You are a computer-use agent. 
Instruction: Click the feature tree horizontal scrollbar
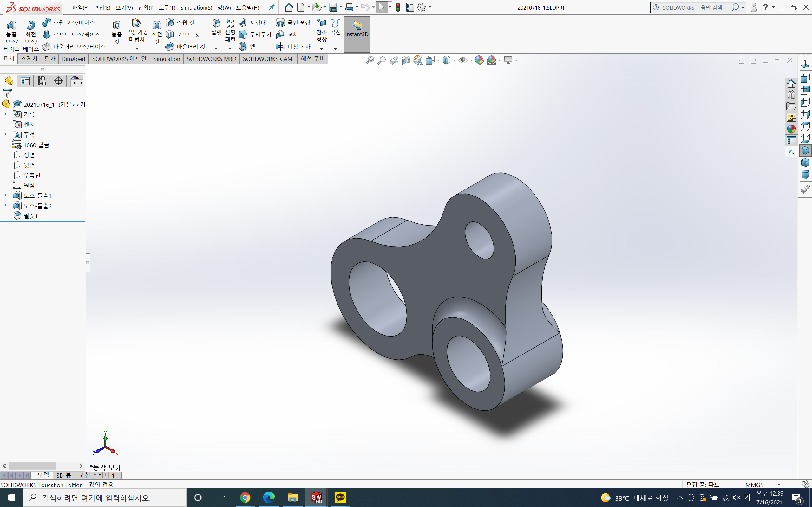click(32, 466)
